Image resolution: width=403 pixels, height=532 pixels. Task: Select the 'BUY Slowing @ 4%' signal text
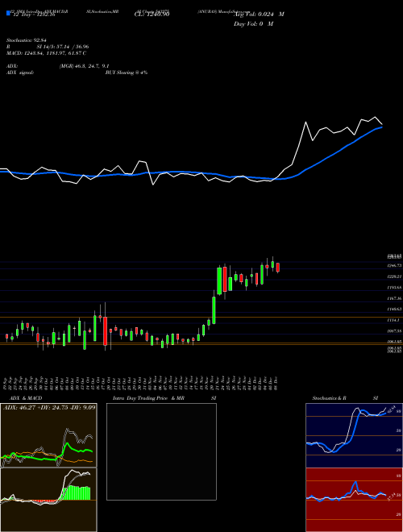pos(127,73)
